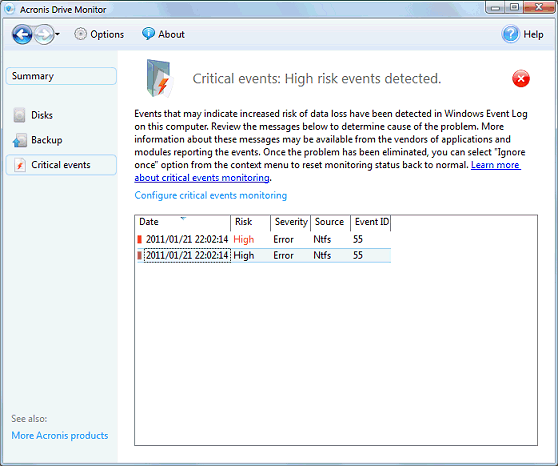The width and height of the screenshot is (558, 466).
Task: Select first event date 2011/01/21 22:02:14
Action: coord(187,240)
